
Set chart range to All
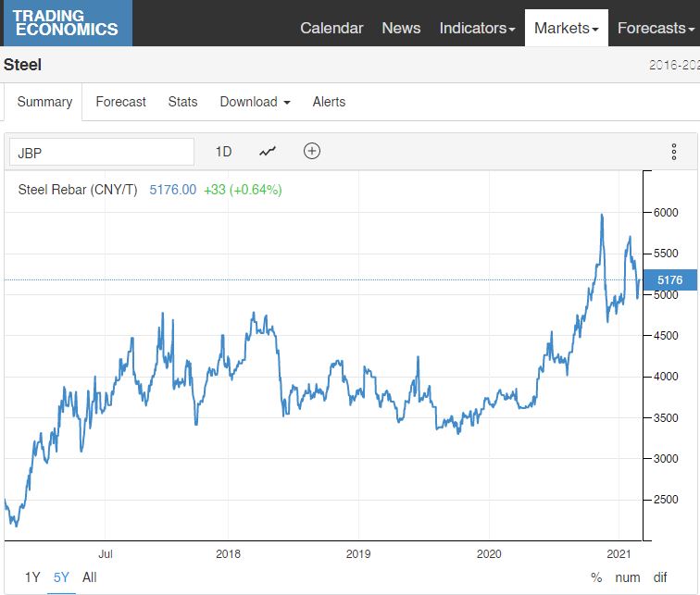pos(89,577)
